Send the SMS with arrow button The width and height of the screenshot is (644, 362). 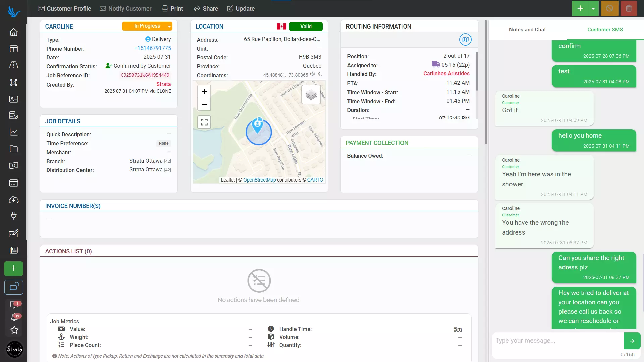point(632,341)
